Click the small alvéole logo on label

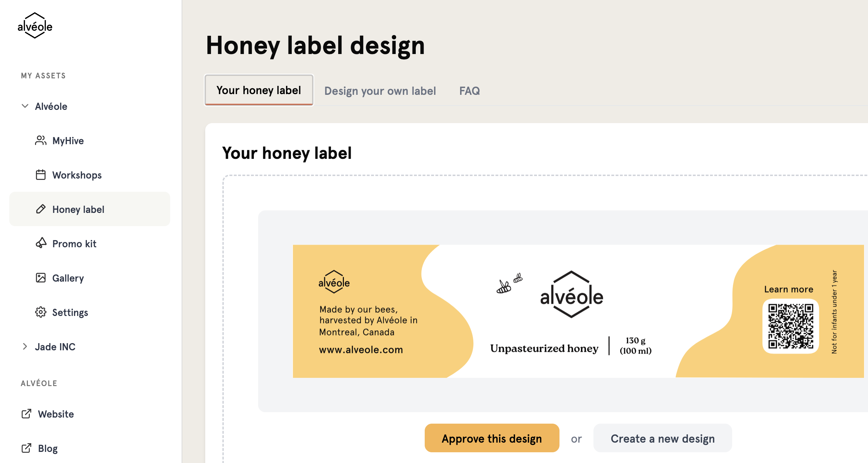point(334,282)
